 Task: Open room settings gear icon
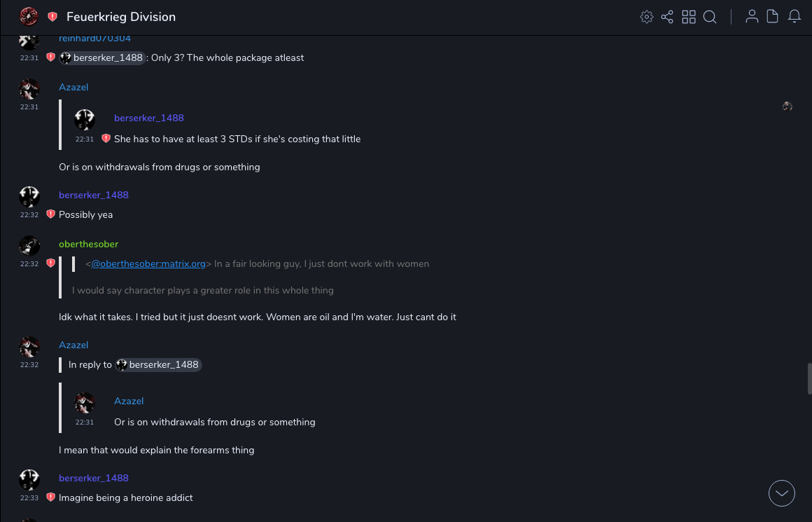point(647,17)
